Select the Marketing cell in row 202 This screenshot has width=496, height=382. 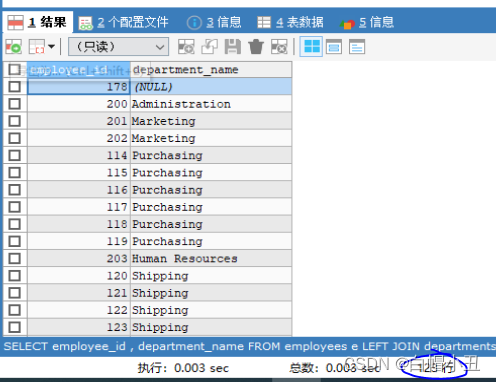coord(211,138)
